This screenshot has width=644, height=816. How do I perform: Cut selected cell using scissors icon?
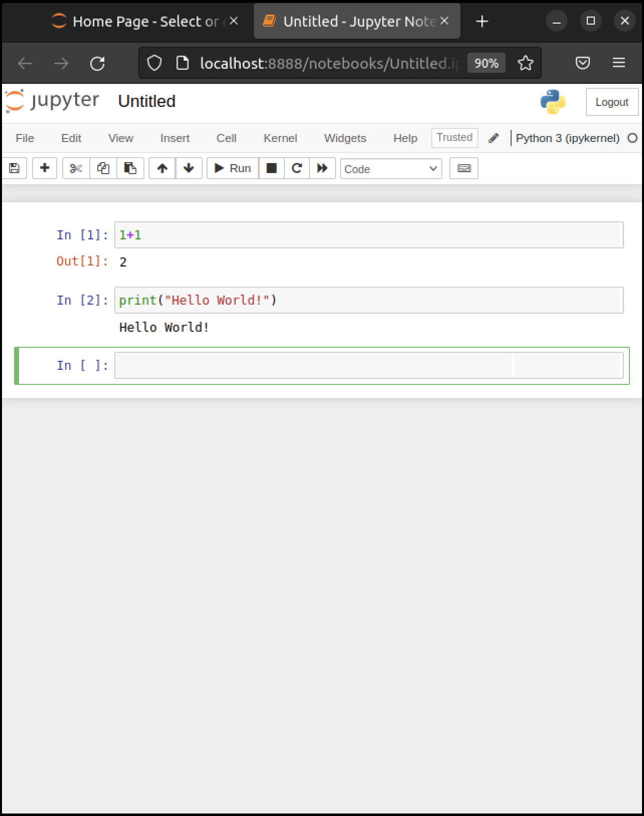76,168
